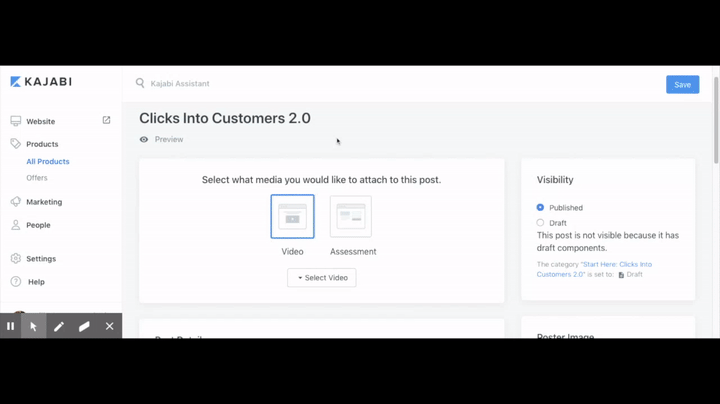Viewport: 720px width, 404px height.
Task: Go to Marketing in the sidebar
Action: click(44, 202)
